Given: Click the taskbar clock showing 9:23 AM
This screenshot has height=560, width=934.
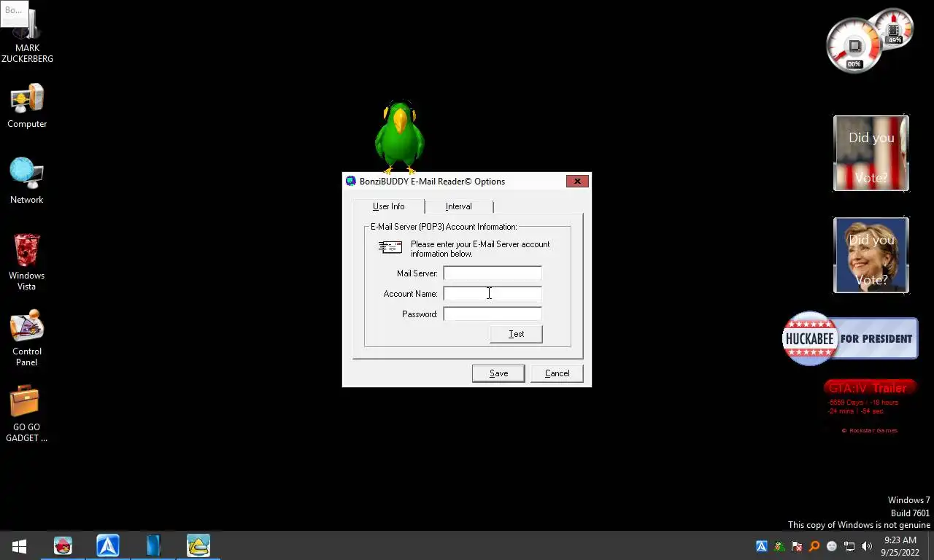Looking at the screenshot, I should tap(900, 546).
